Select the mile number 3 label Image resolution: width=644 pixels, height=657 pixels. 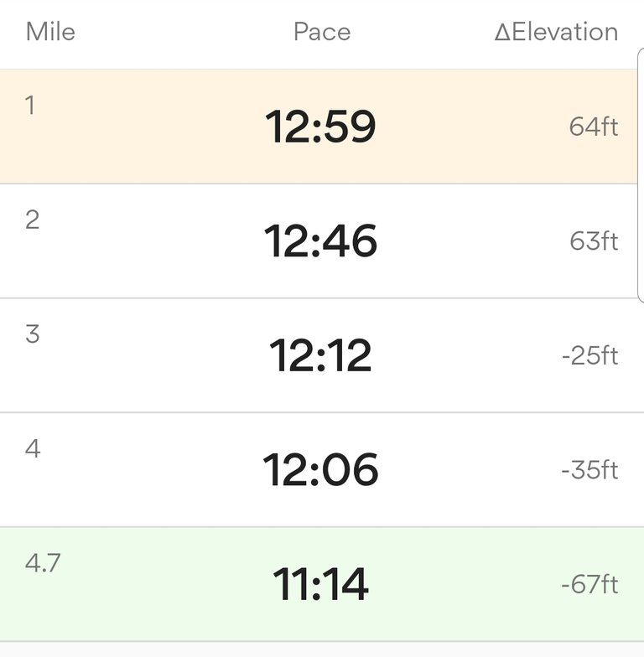[32, 334]
